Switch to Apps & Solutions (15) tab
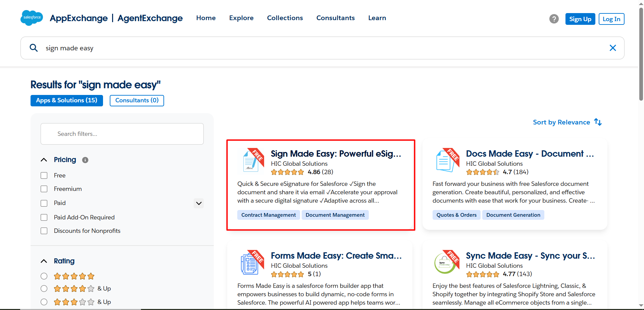Image resolution: width=644 pixels, height=310 pixels. [67, 101]
